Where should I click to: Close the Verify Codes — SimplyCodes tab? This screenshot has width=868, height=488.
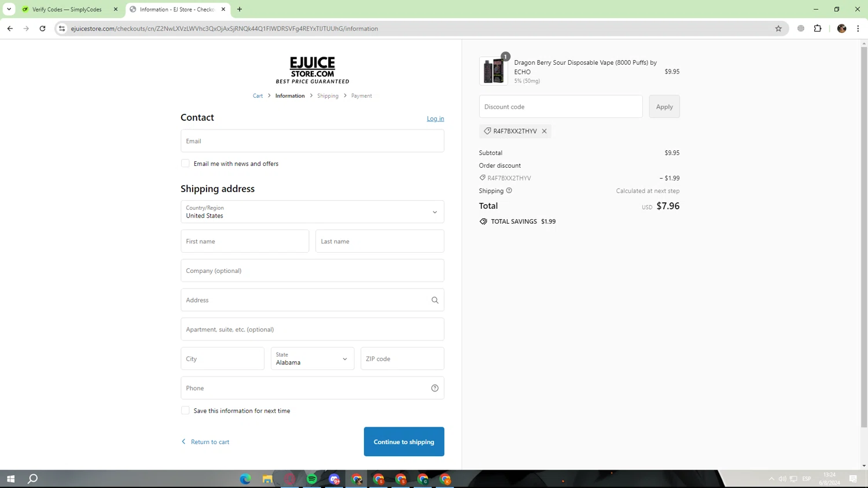pyautogui.click(x=116, y=9)
